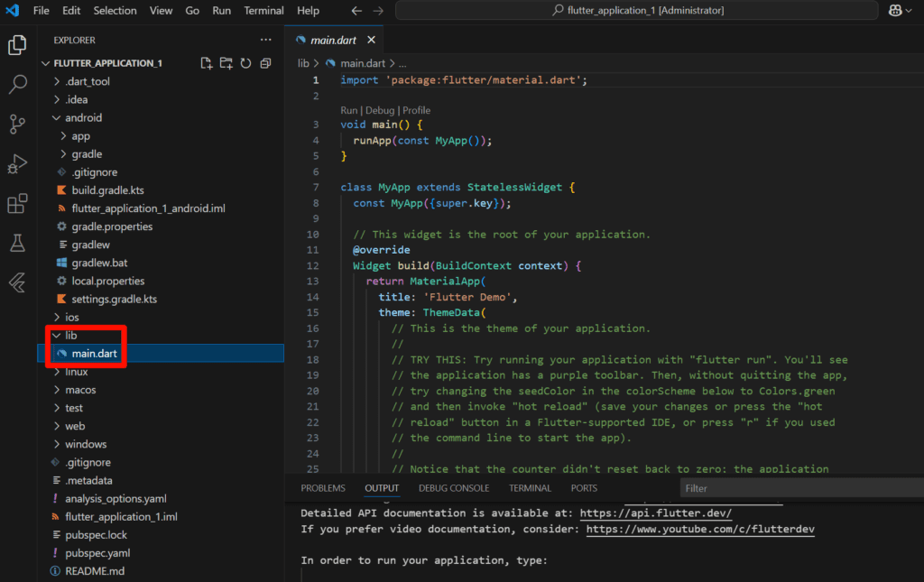Switch to the DEBUG CONSOLE tab
Image resolution: width=924 pixels, height=582 pixels.
[x=454, y=488]
